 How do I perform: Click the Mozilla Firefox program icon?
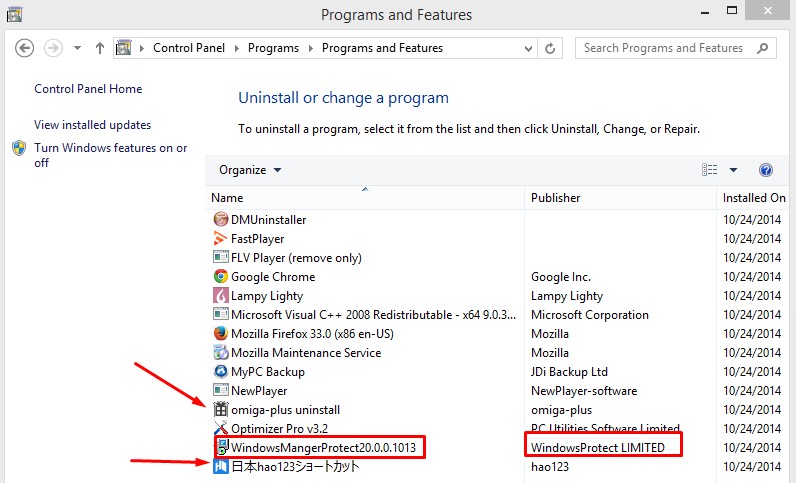click(x=221, y=334)
